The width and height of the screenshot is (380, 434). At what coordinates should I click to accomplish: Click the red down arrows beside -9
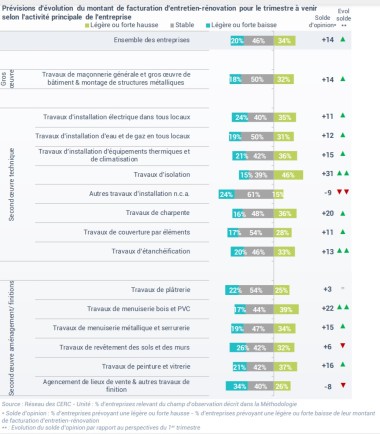point(343,192)
